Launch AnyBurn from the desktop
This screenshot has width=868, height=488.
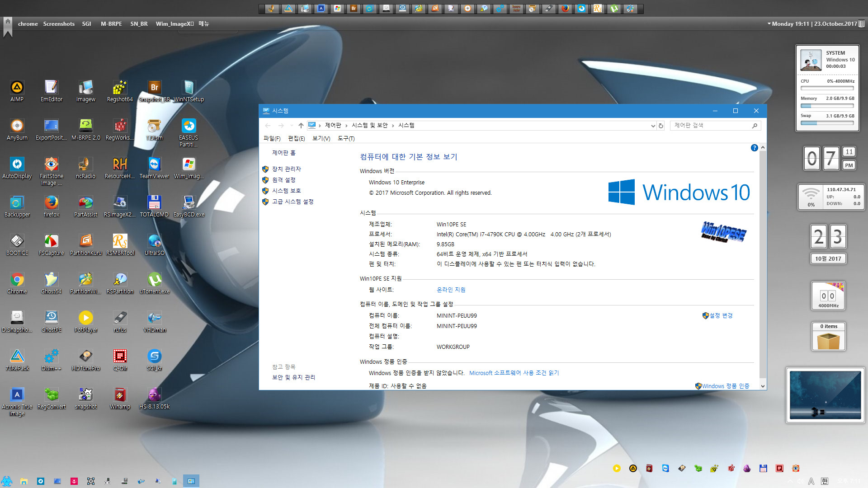(x=17, y=129)
